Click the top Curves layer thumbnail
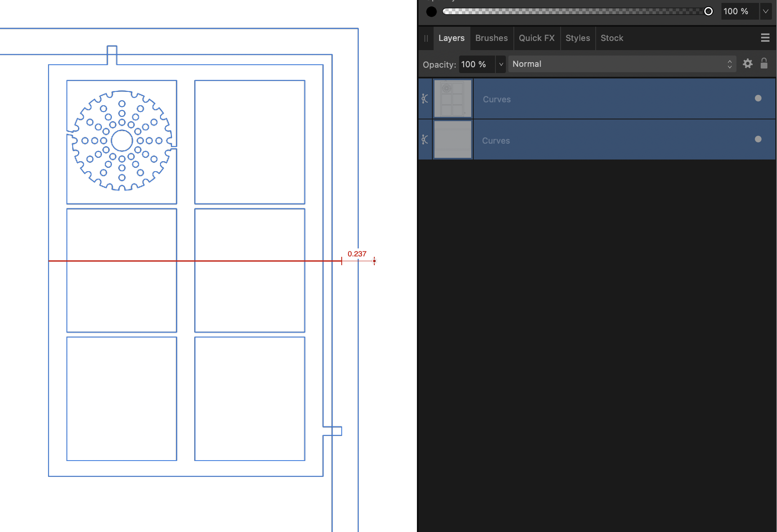The height and width of the screenshot is (532, 777). tap(453, 99)
